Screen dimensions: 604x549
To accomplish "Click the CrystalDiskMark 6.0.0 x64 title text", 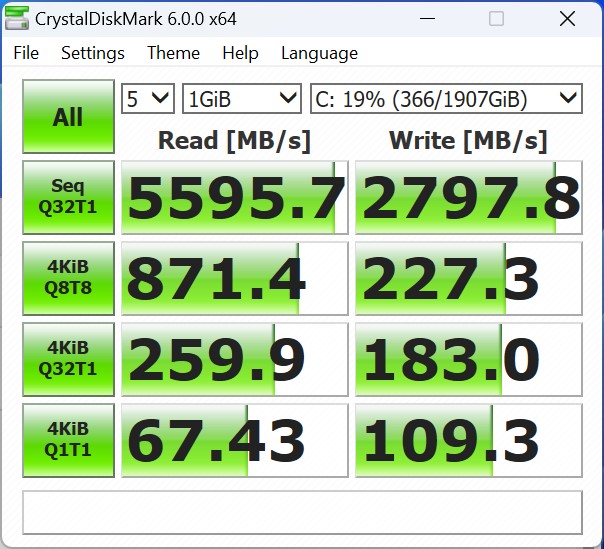I will [136, 19].
